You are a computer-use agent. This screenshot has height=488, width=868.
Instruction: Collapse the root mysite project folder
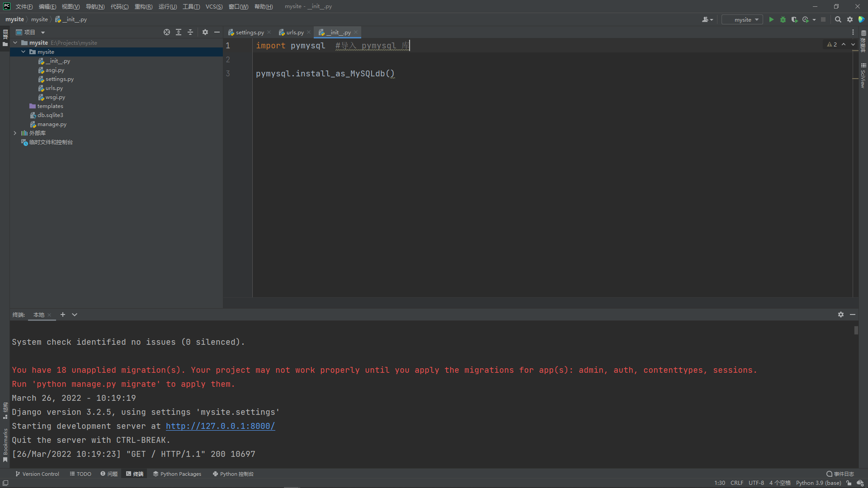[15, 42]
